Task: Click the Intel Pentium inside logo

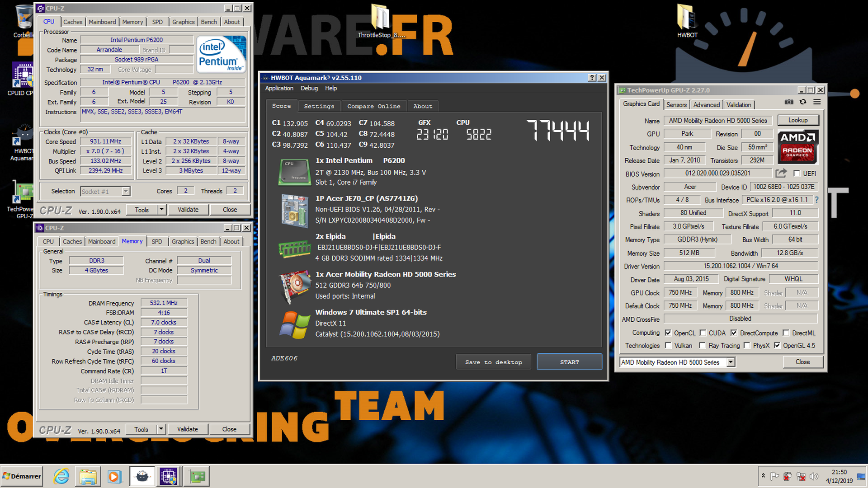Action: point(222,54)
